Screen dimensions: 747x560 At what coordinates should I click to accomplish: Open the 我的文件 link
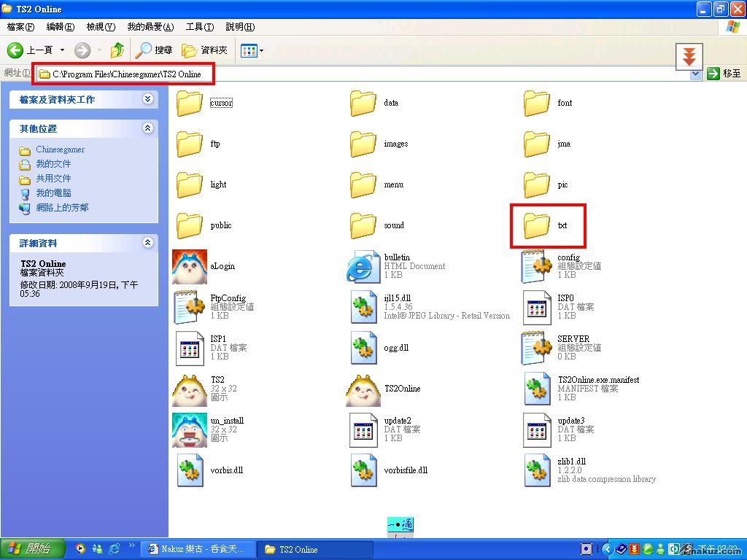pyautogui.click(x=53, y=164)
